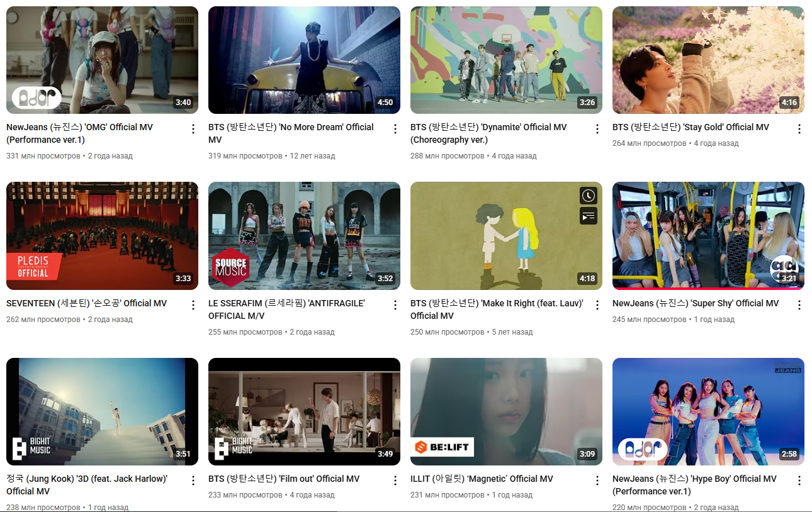
Task: Open NewJeans 'Hype Boy' Performance ver.1 thumbnail
Action: point(708,411)
